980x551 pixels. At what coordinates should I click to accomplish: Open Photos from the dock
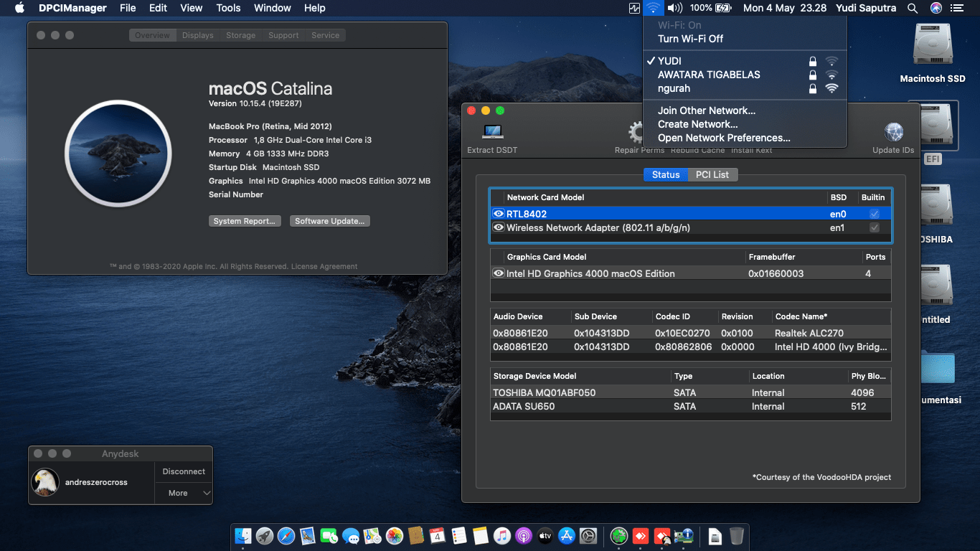(394, 535)
